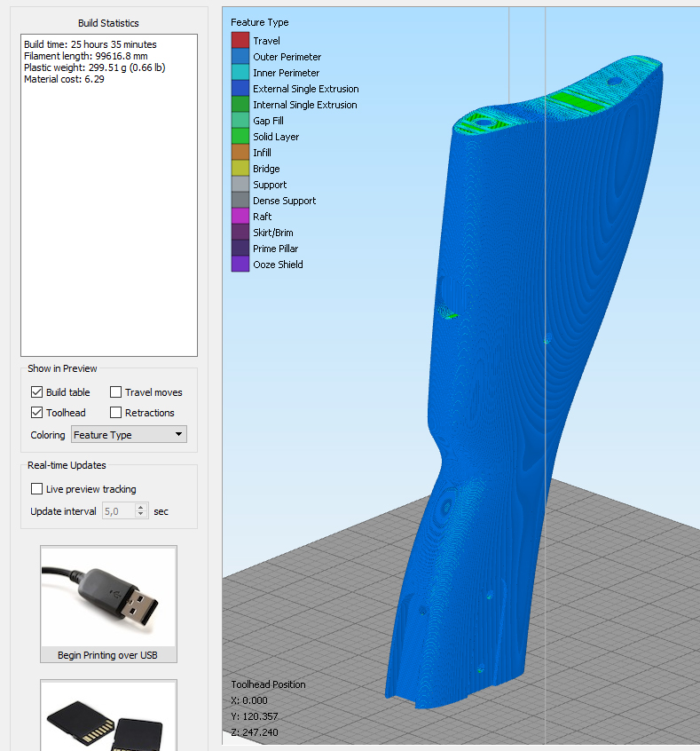Click the Ooze Shield color swatch
The height and width of the screenshot is (751, 700).
click(x=240, y=264)
